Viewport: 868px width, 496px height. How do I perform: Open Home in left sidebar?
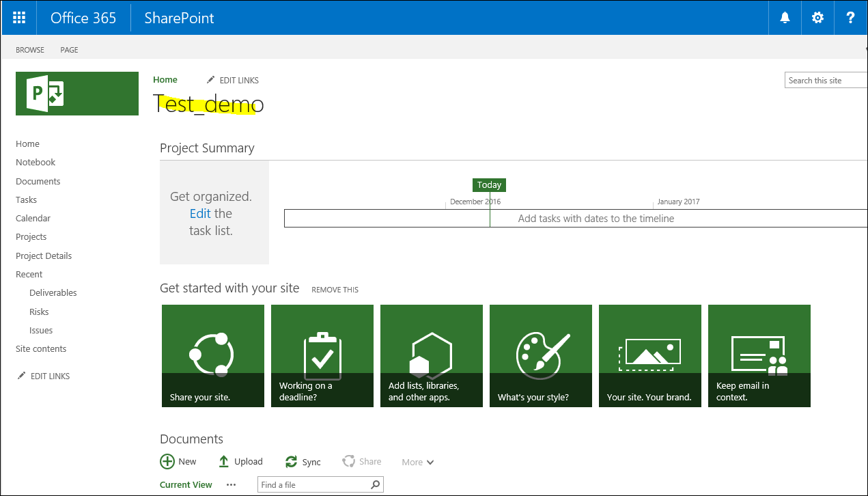tap(27, 143)
